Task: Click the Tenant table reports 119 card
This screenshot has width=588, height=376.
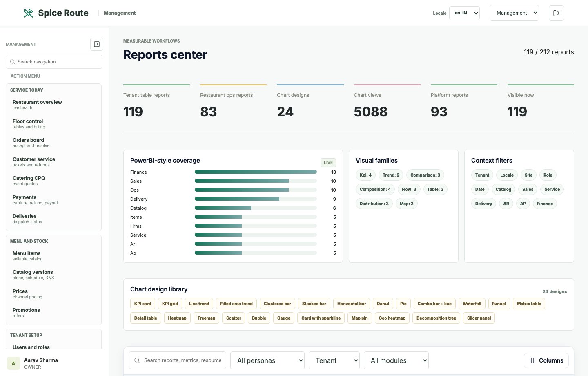Action: coord(156,102)
